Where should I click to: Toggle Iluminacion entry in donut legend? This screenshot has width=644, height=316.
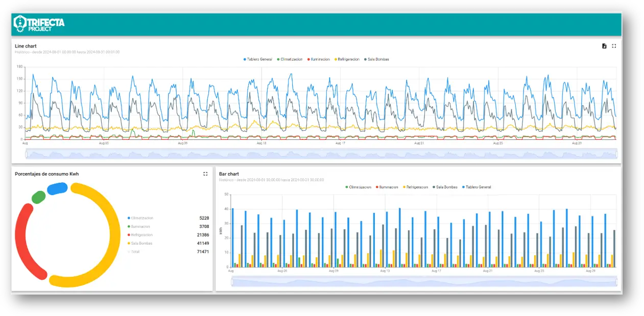click(139, 226)
